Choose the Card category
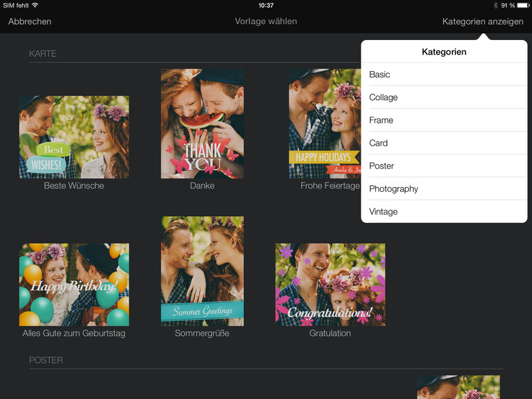 [444, 143]
